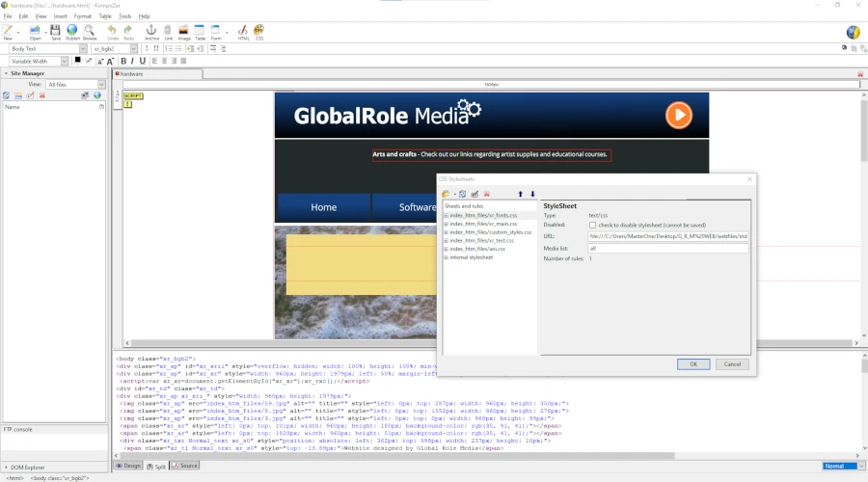Click the highlighter pen color icon
Viewport: 868px width, 482px height.
tap(89, 61)
